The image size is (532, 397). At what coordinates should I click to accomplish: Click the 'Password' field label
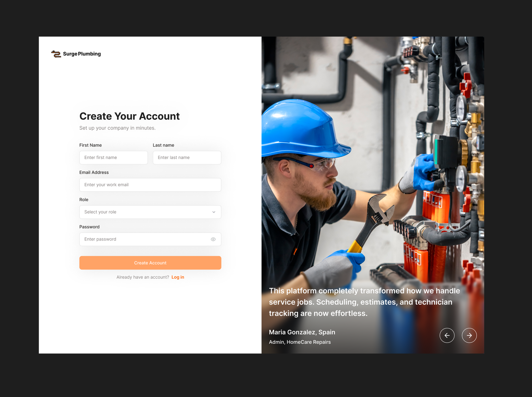coord(89,227)
